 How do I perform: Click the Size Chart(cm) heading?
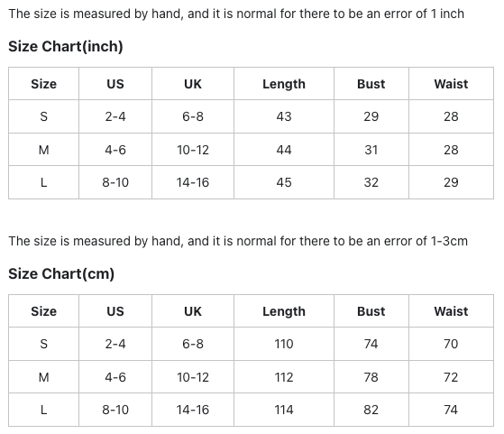61,273
